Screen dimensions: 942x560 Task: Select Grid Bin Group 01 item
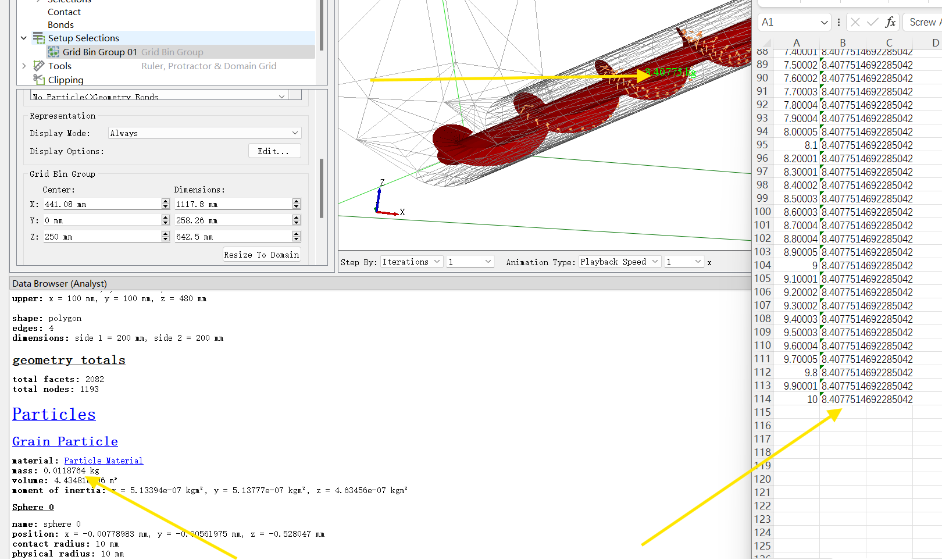tap(99, 52)
